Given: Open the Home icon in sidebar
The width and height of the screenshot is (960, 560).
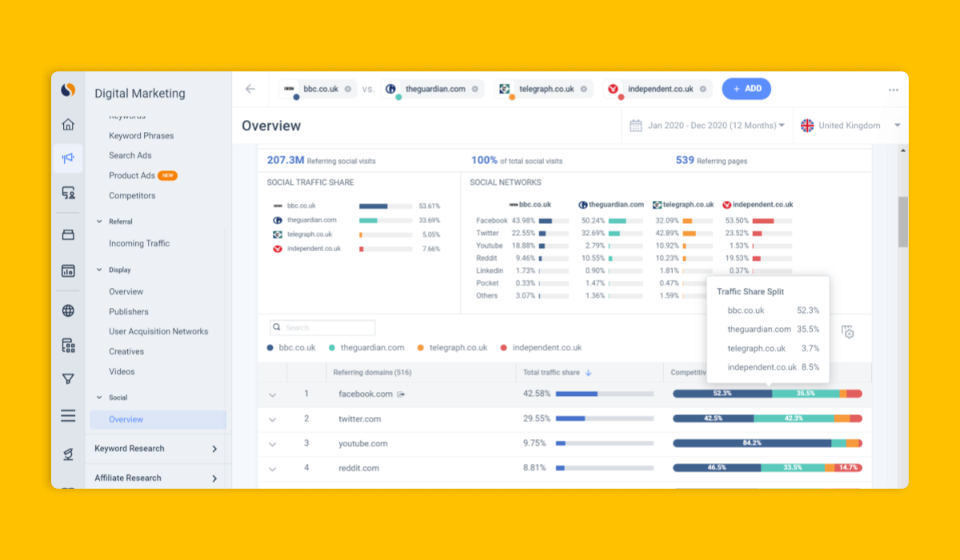Looking at the screenshot, I should (68, 125).
